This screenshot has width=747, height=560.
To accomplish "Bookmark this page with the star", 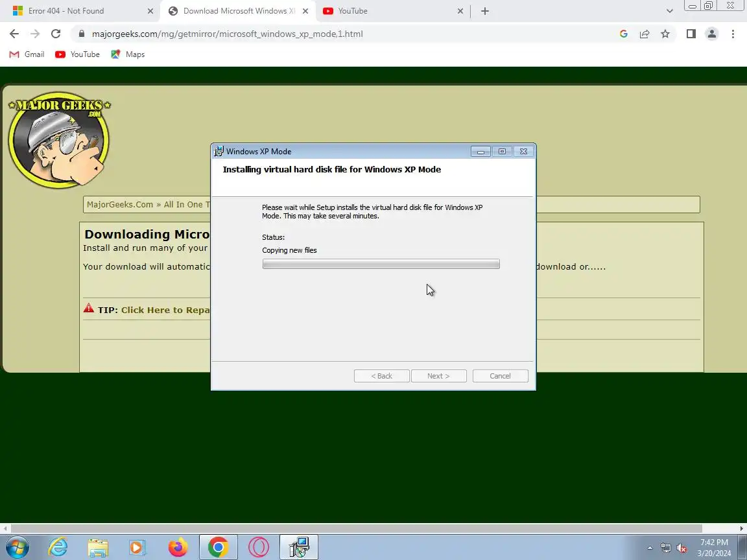I will (x=665, y=34).
